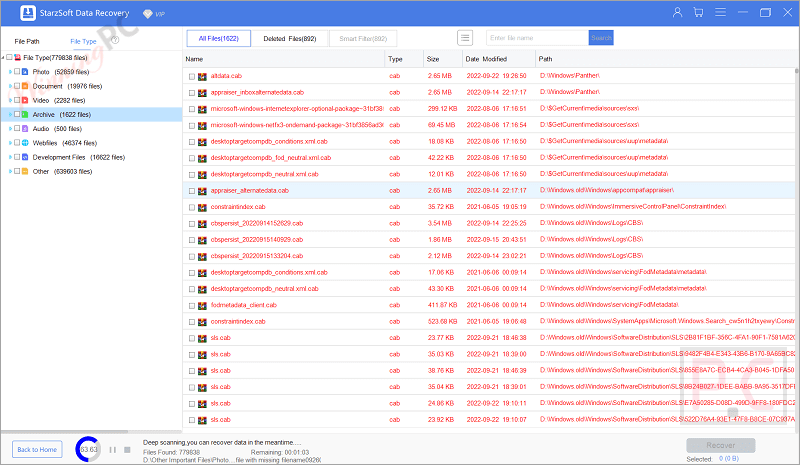
Task: Click the Recover button
Action: pos(720,445)
